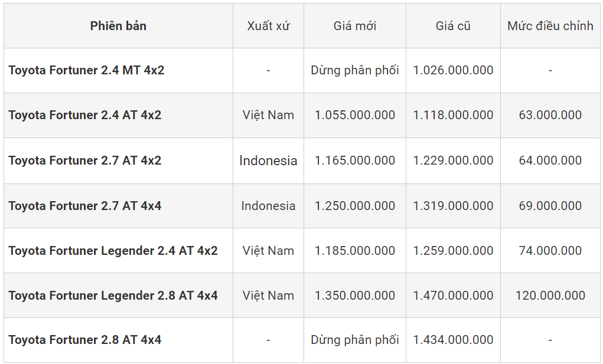The image size is (603, 364).
Task: Click the old price 1.434.000.000 cell
Action: (453, 340)
